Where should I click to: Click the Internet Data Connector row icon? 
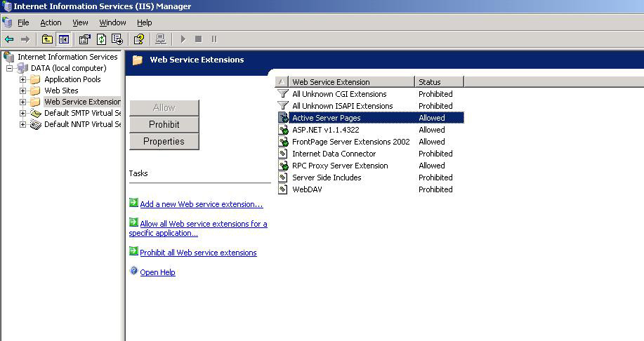282,154
